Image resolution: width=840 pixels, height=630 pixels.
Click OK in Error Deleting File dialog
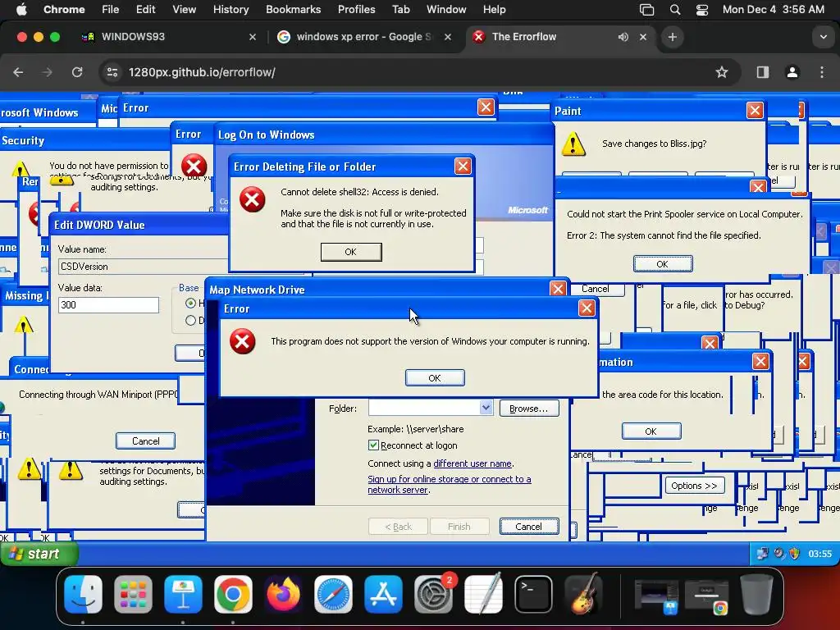351,252
